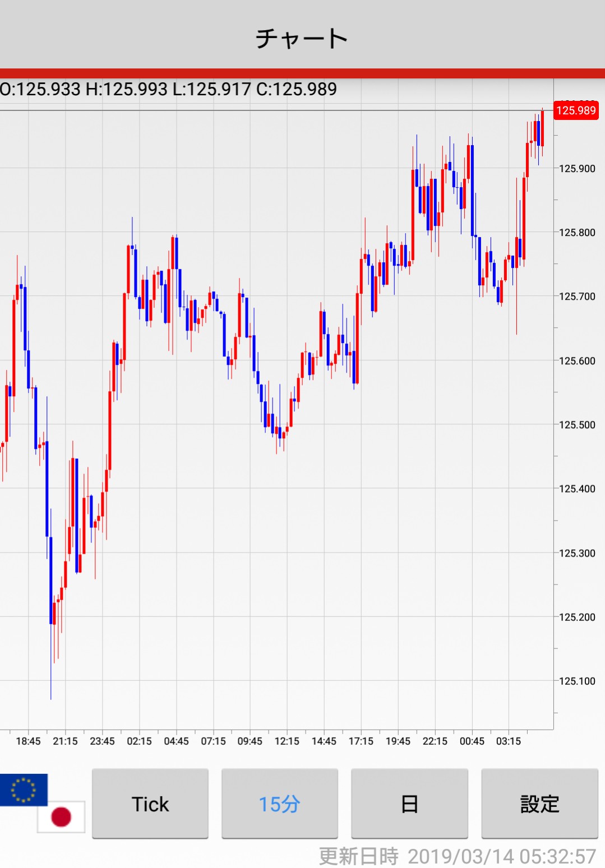Tap the チャート title header
605x868 pixels.
click(x=302, y=38)
